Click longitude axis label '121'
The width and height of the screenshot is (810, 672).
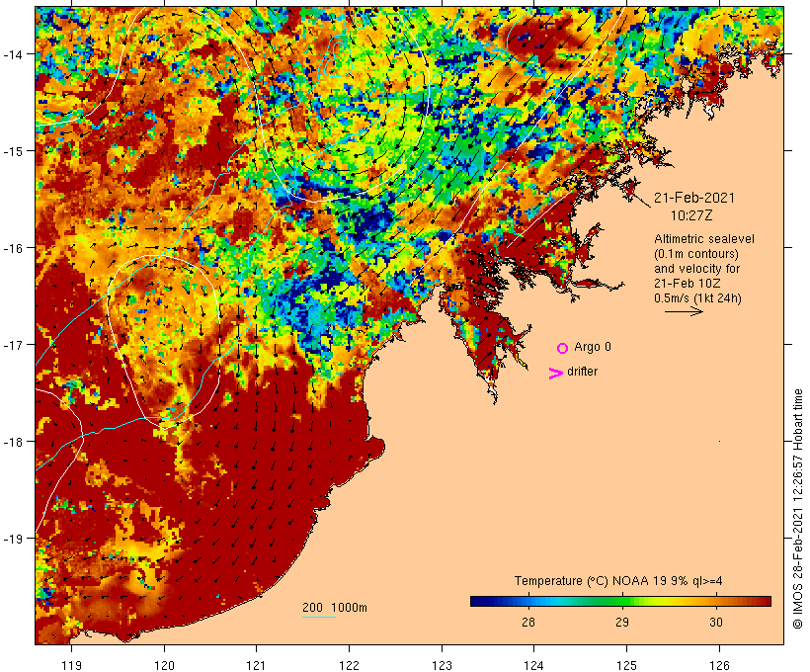tap(256, 665)
